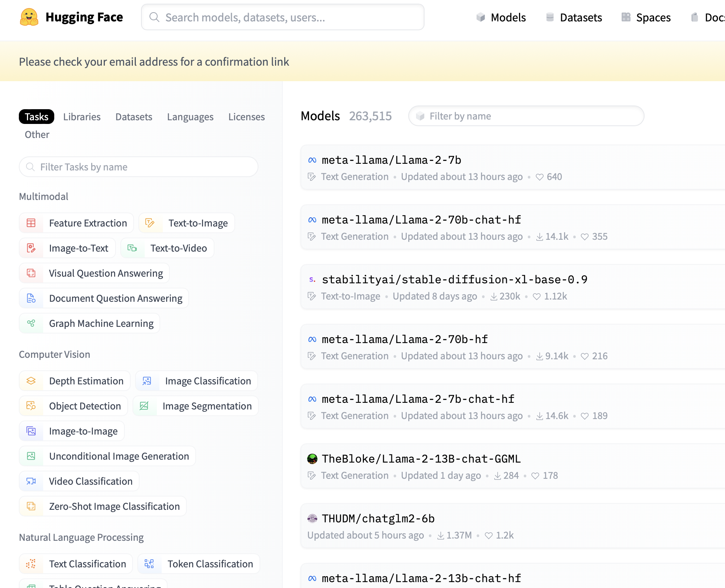
Task: Click the Datasets icon in navbar
Action: point(550,17)
